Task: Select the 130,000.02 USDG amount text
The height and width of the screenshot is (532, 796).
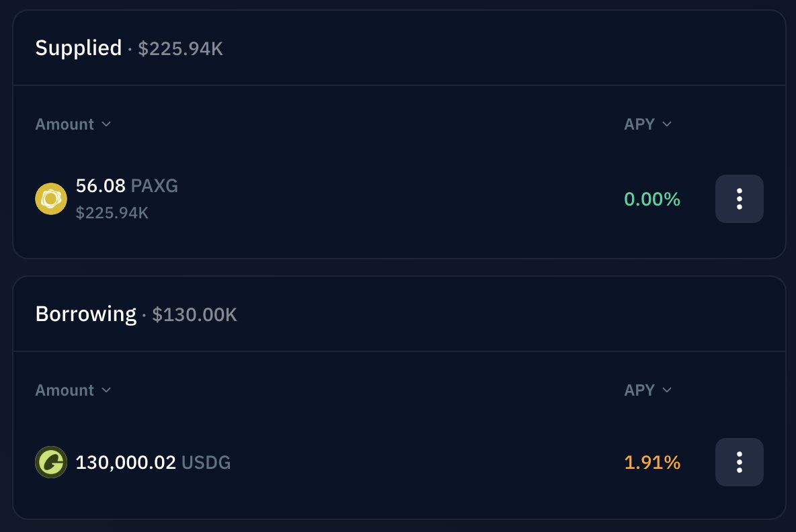Action: pos(153,463)
